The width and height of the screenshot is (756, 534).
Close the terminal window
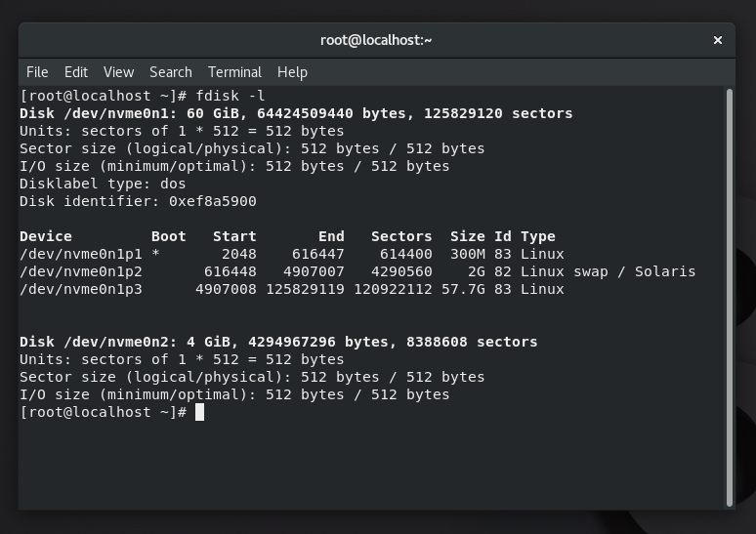coord(718,40)
